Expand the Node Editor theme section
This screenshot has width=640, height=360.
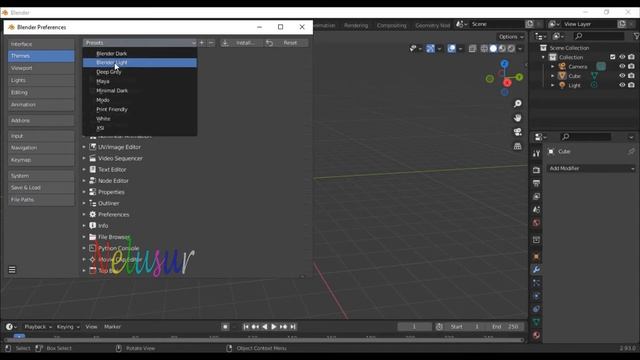[84, 181]
